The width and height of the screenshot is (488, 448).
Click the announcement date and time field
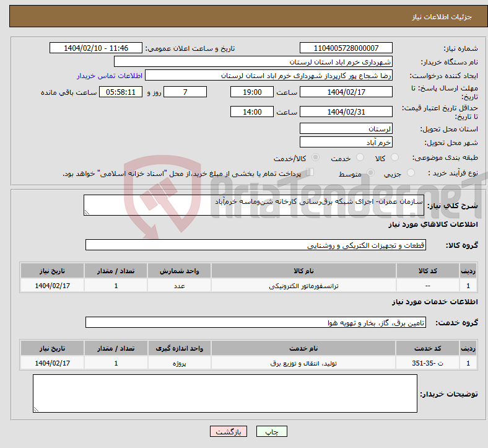point(96,48)
